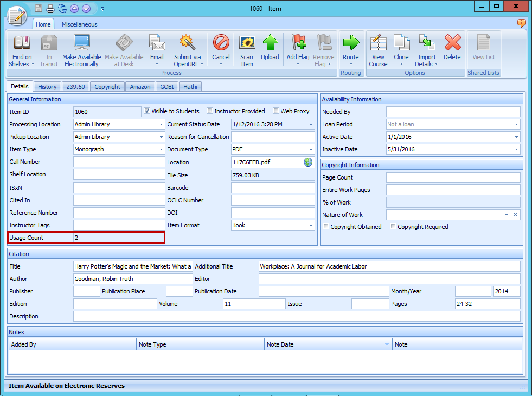Click inside the Author input field

(133, 278)
